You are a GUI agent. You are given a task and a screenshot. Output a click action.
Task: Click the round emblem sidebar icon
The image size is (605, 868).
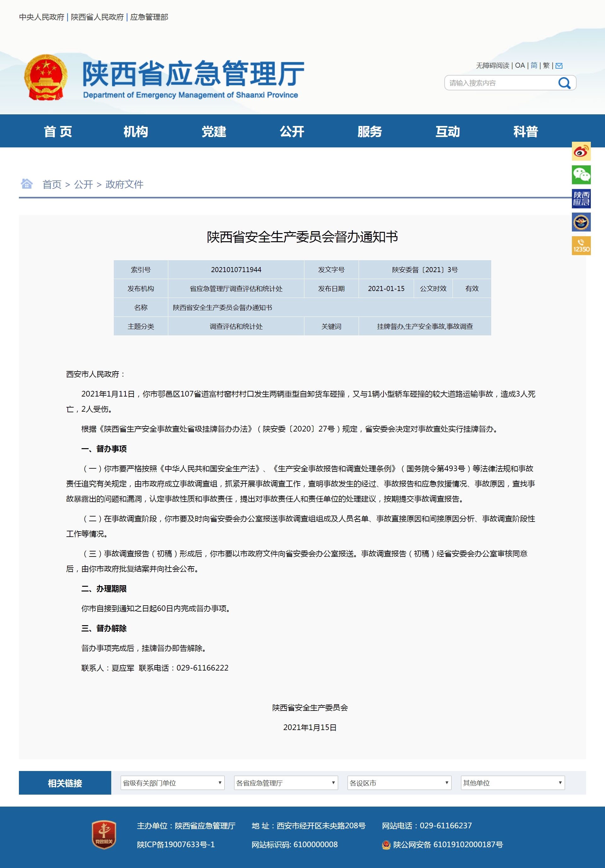point(581,222)
